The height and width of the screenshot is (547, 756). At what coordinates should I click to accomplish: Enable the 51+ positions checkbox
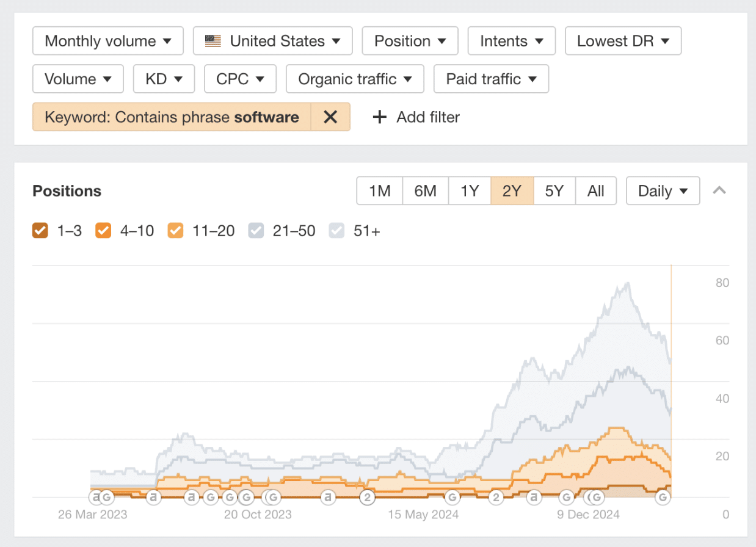pos(337,231)
